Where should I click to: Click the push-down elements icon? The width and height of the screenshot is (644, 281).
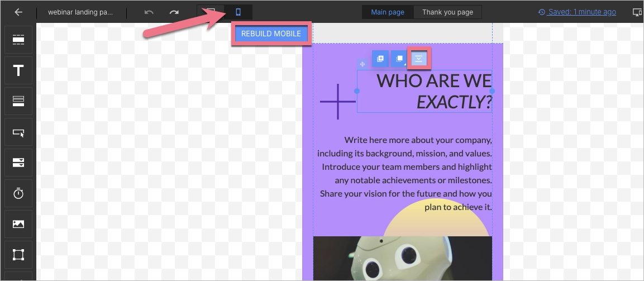pyautogui.click(x=418, y=59)
